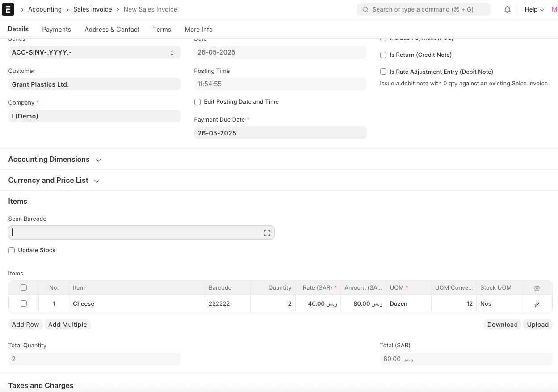Click the New Sales Invoice breadcrumb text
Screen dimensions: 558x392
[151, 9]
